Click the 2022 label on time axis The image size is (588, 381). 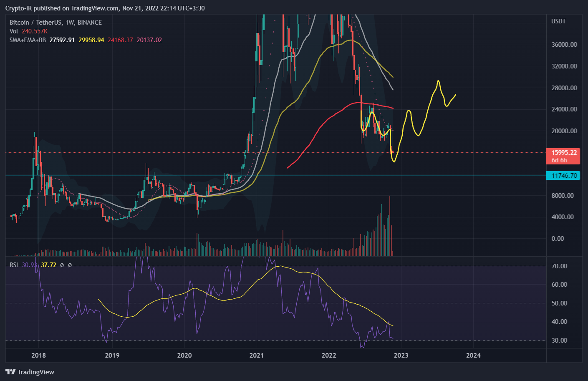(x=329, y=356)
